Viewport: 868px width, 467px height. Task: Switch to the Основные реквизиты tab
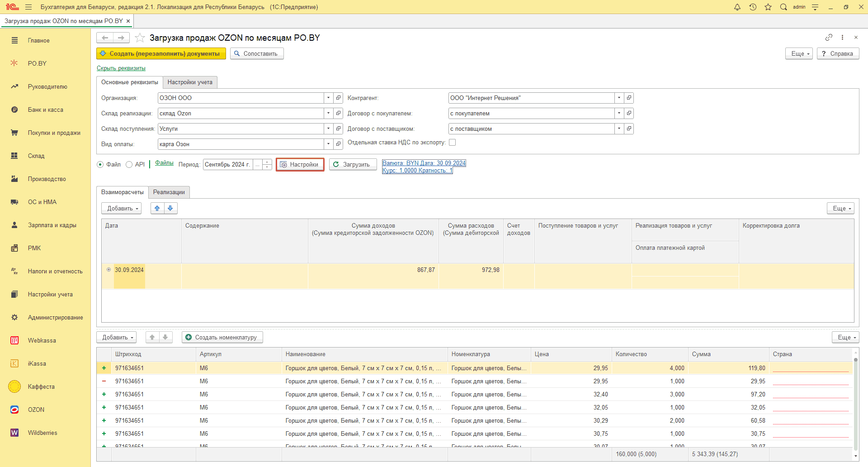click(x=130, y=82)
